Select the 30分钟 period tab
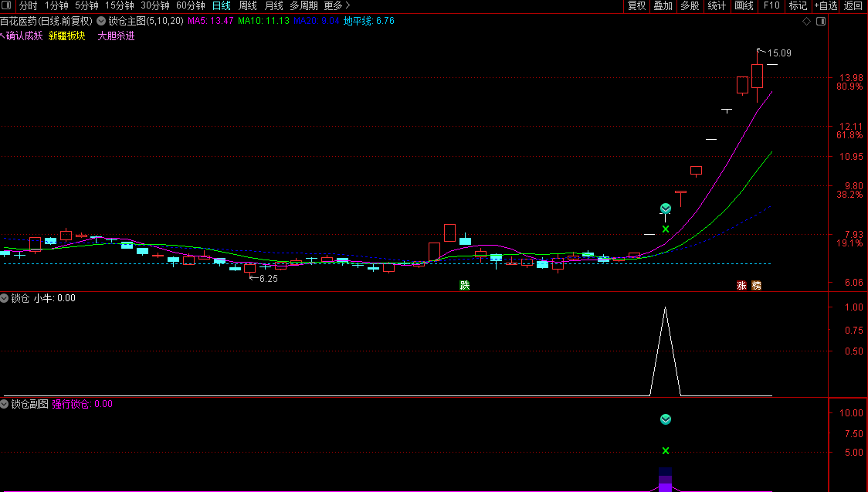This screenshot has width=868, height=492. (155, 5)
